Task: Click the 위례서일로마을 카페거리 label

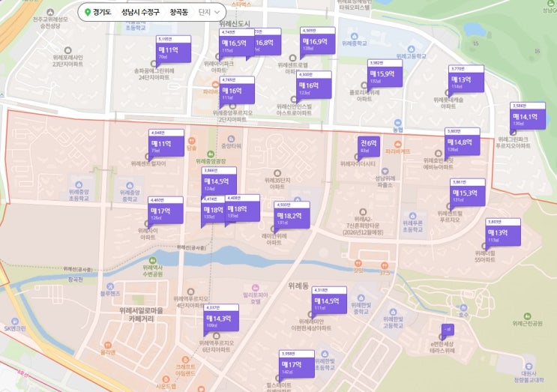Action: click(x=141, y=315)
